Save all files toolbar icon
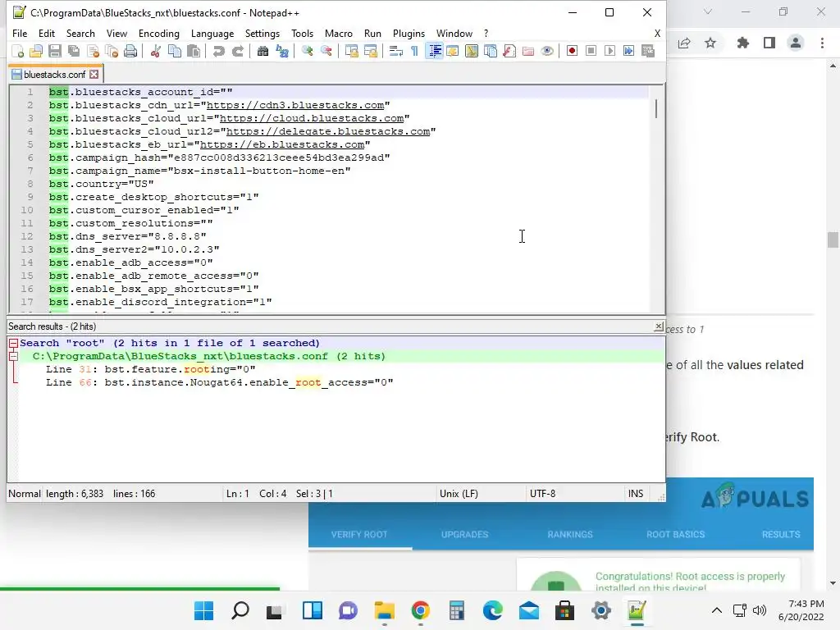The width and height of the screenshot is (840, 630). [x=74, y=51]
